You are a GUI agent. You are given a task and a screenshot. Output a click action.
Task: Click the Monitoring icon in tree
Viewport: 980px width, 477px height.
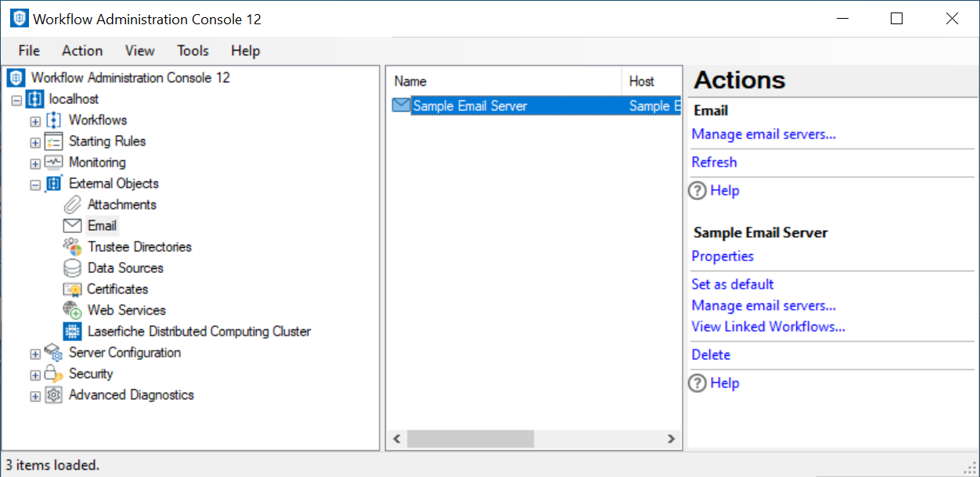click(53, 163)
